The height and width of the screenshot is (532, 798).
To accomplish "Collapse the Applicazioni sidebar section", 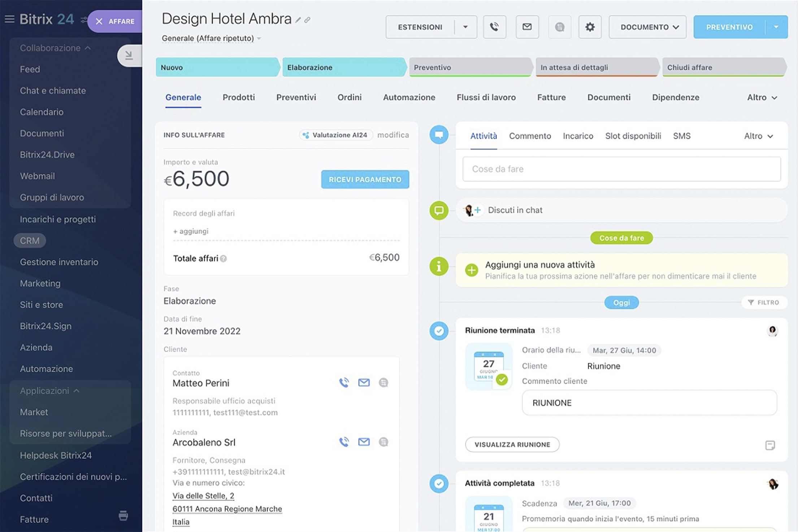I will click(50, 391).
